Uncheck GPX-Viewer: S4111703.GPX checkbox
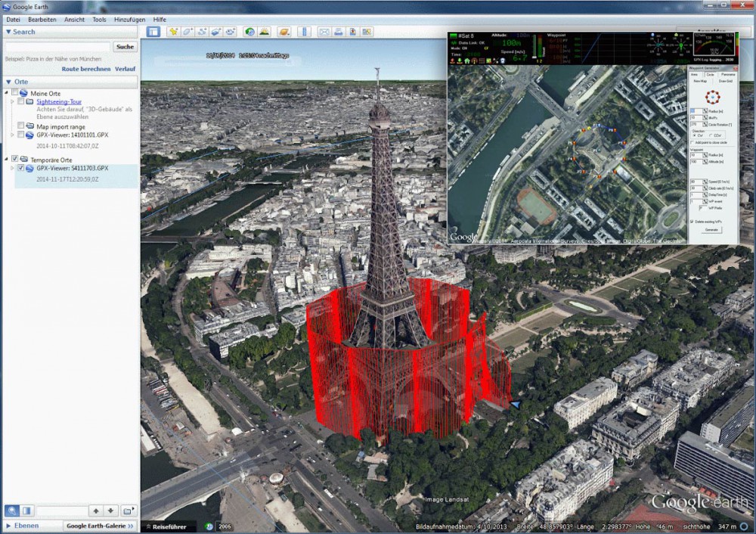Image resolution: width=756 pixels, height=534 pixels. 20,168
